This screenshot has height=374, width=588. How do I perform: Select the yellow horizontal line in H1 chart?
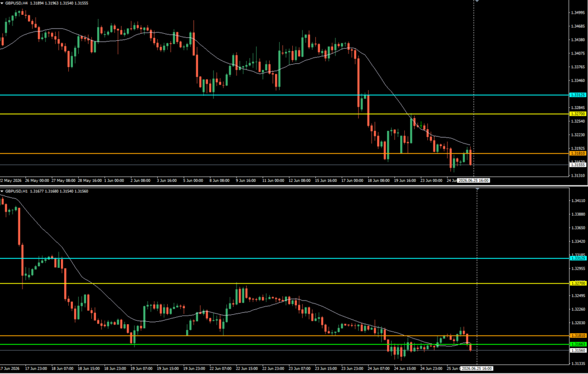pos(284,284)
